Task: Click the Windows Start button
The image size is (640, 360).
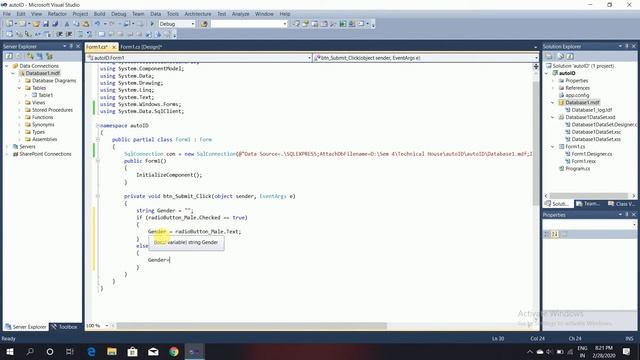Action: (9, 351)
